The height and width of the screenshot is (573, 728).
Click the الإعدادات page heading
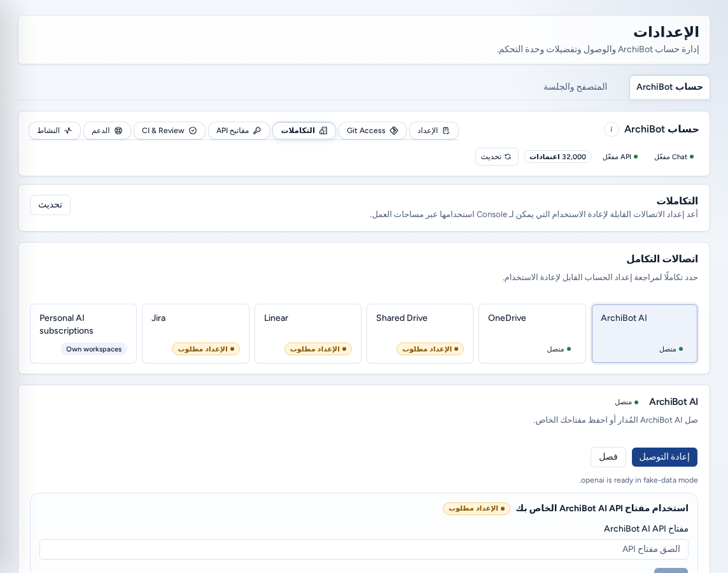pos(666,32)
